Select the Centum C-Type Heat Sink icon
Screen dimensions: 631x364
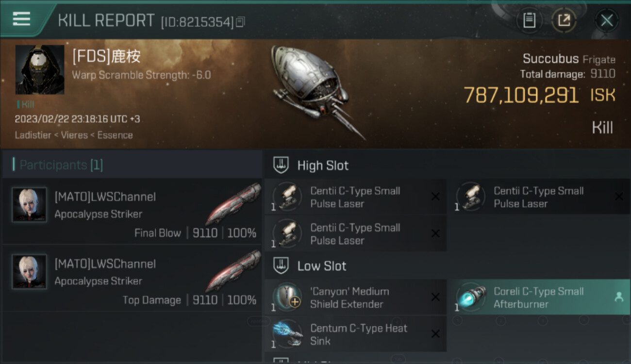[x=287, y=334]
